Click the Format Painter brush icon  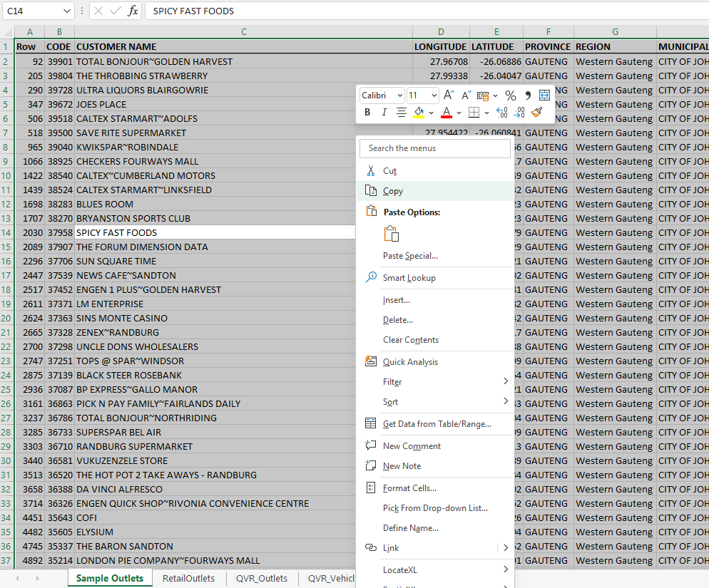tap(536, 113)
